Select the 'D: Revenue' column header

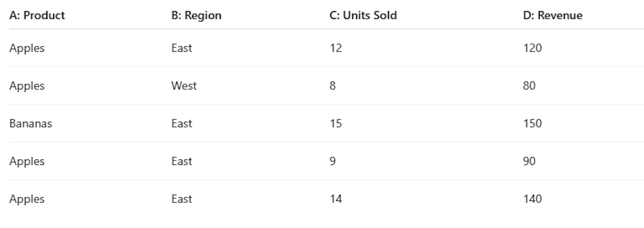point(552,15)
